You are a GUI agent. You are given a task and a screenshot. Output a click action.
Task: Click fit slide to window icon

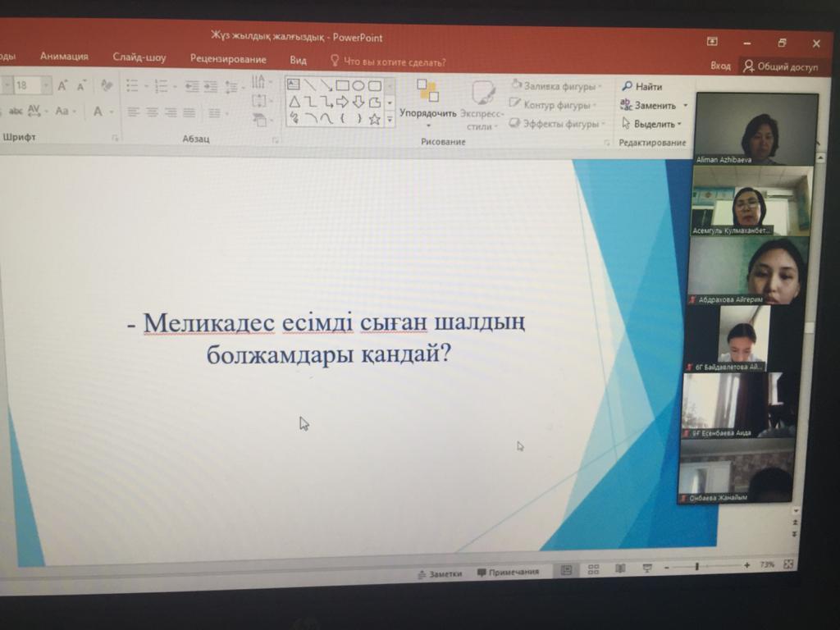pos(788,564)
